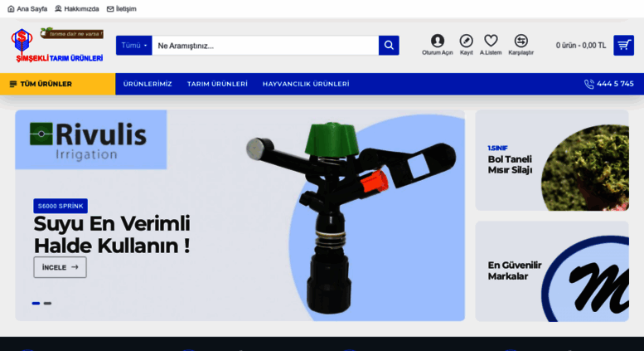
Task: Open the Ana Sayfa home link
Action: (x=27, y=8)
